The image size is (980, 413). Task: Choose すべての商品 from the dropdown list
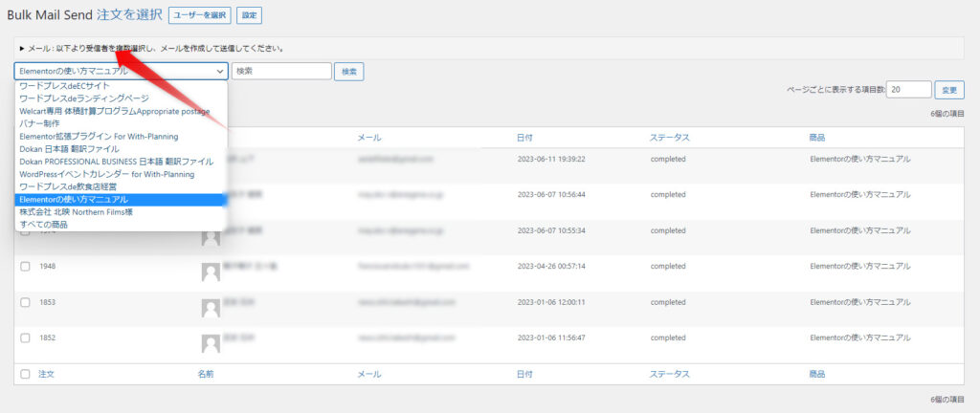[x=44, y=225]
